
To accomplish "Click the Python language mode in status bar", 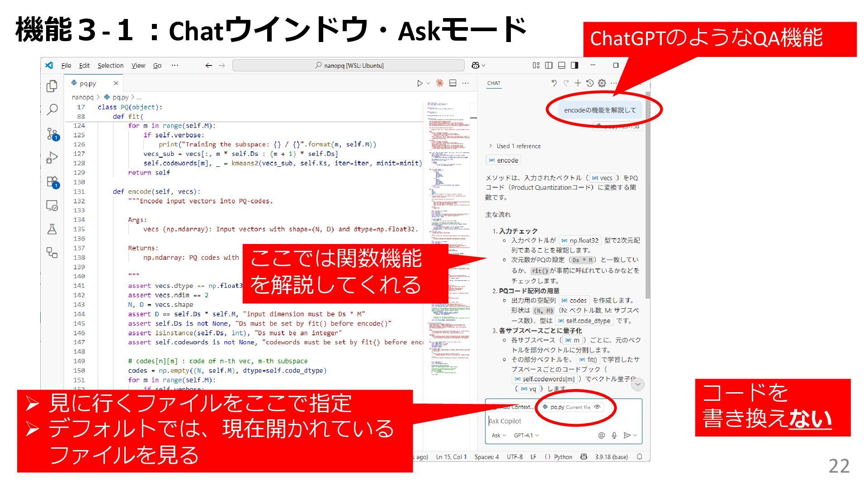I will (x=563, y=457).
